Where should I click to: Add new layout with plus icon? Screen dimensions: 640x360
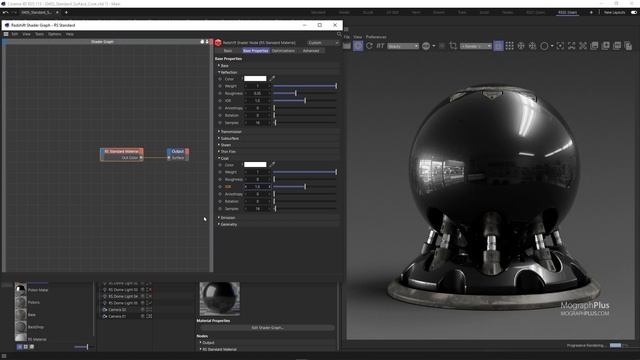[591, 13]
